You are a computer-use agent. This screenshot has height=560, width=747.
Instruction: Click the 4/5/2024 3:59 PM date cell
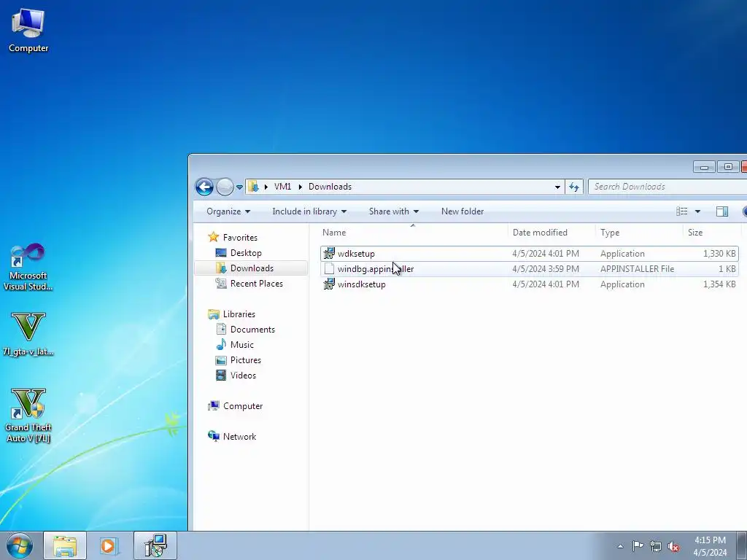coord(546,269)
